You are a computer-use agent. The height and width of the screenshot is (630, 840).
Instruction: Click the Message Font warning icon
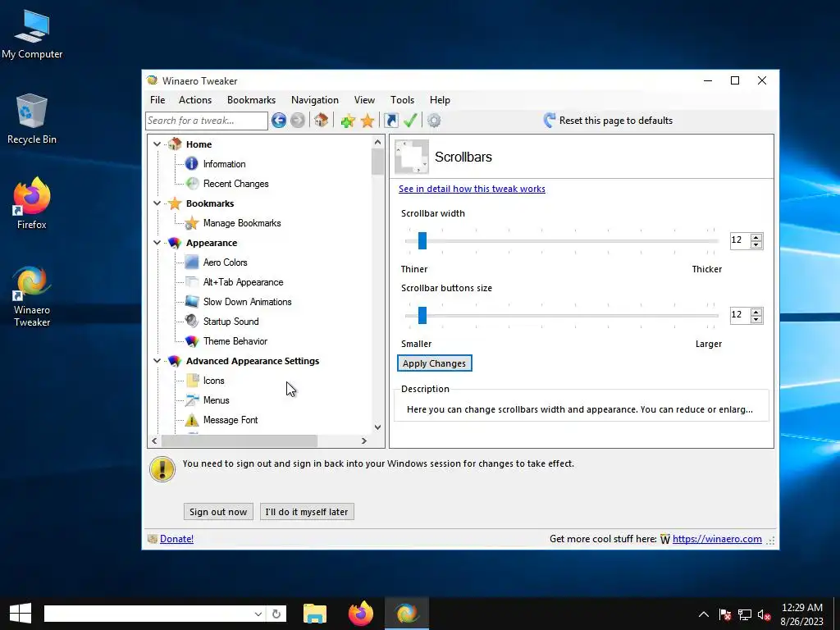[x=192, y=420]
